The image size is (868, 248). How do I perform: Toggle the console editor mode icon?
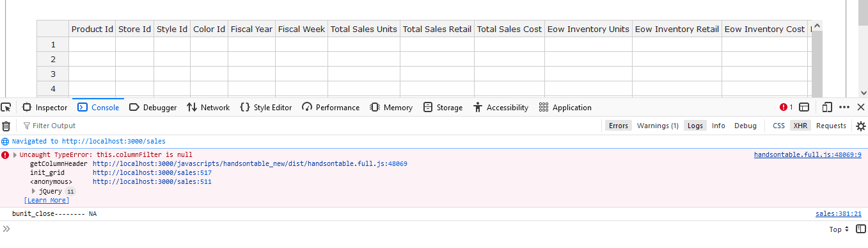(861, 229)
